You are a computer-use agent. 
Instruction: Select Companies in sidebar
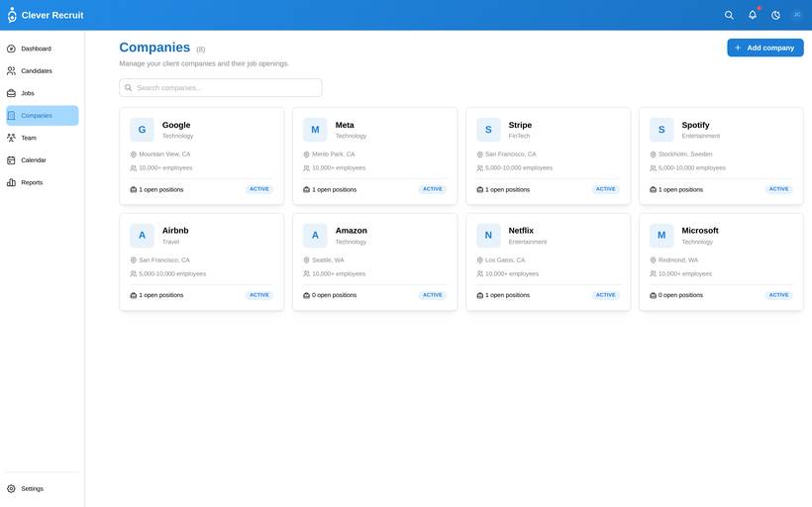coord(43,116)
